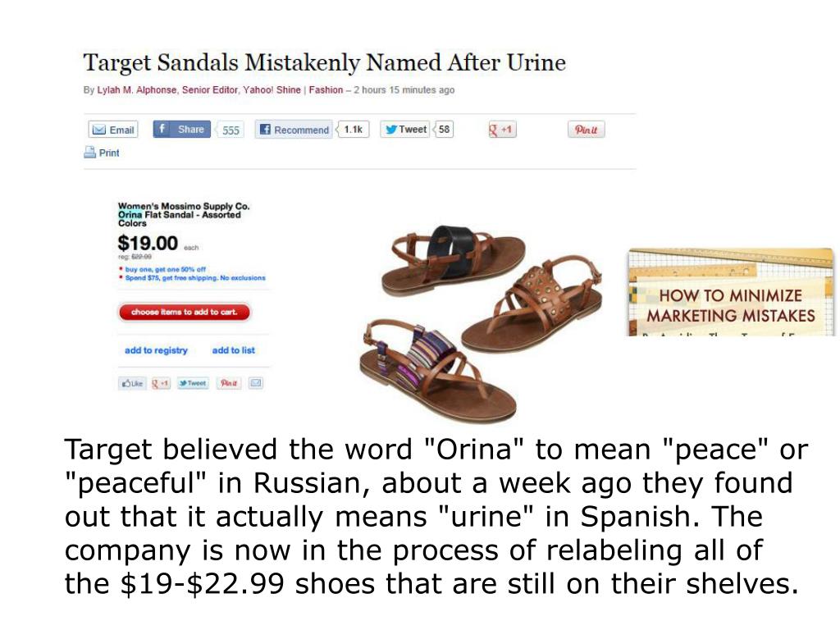Click the Google +1 button
This screenshot has height=630, width=840.
[502, 129]
